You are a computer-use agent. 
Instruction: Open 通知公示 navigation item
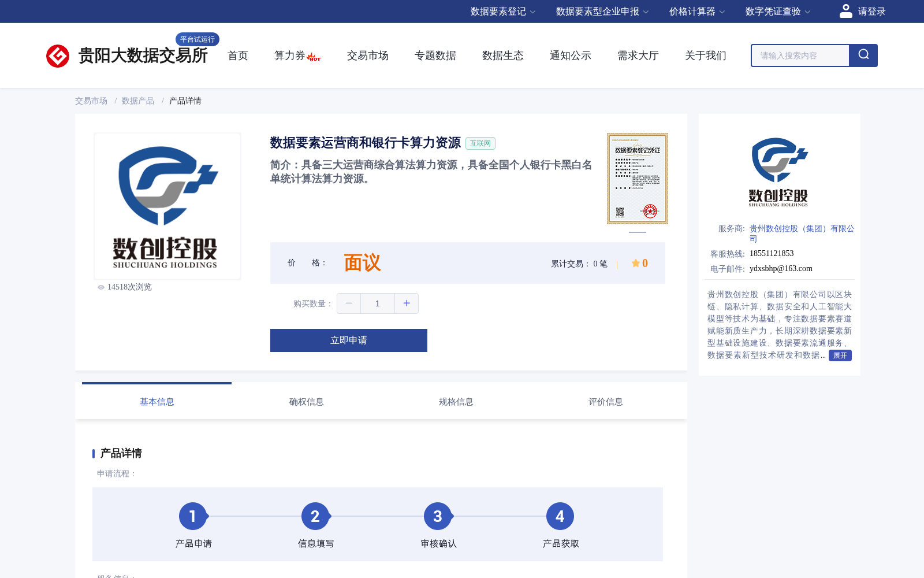click(x=571, y=55)
